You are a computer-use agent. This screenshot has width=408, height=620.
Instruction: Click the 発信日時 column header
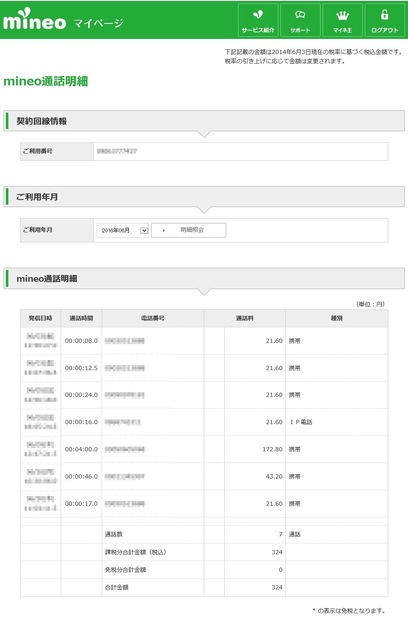click(40, 318)
